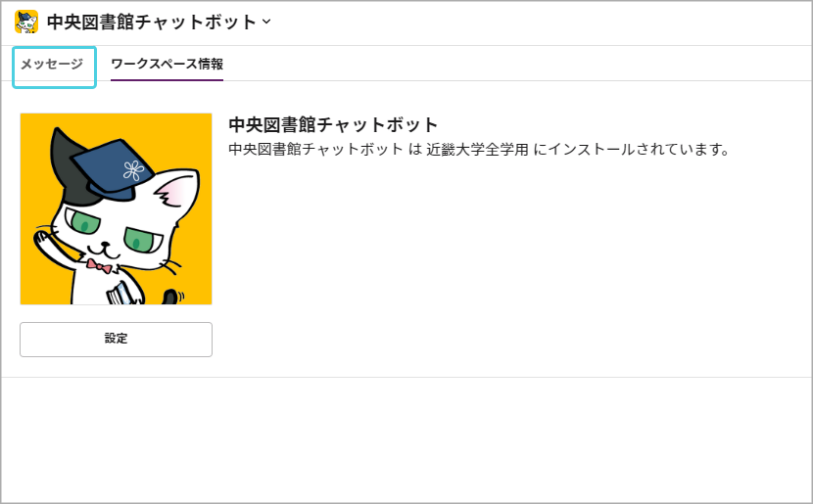Open the 中央図書館チャットボット header title menu
The width and height of the screenshot is (813, 504).
[152, 22]
